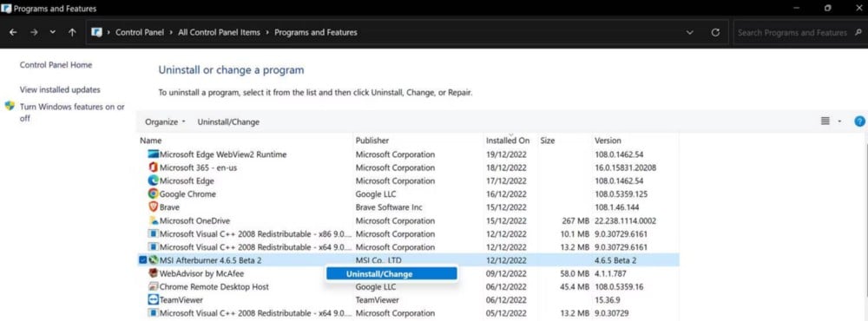Screen dimensions: 868x321
Task: Open the view options dropdown arrow
Action: tap(839, 121)
